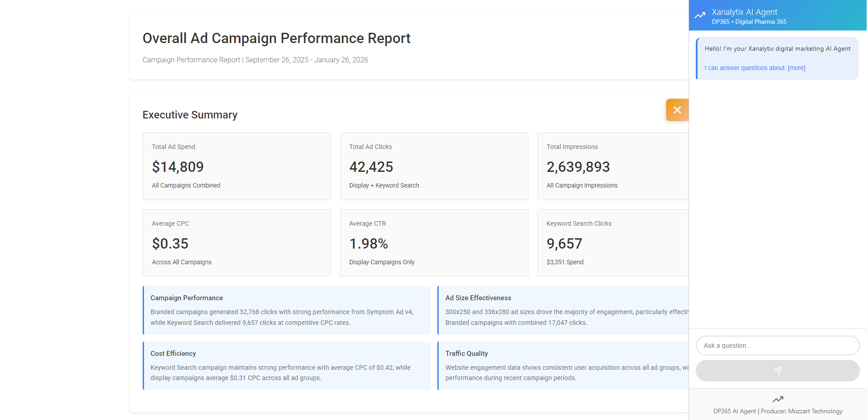Select the Average CPC card
The width and height of the screenshot is (868, 420).
(236, 243)
